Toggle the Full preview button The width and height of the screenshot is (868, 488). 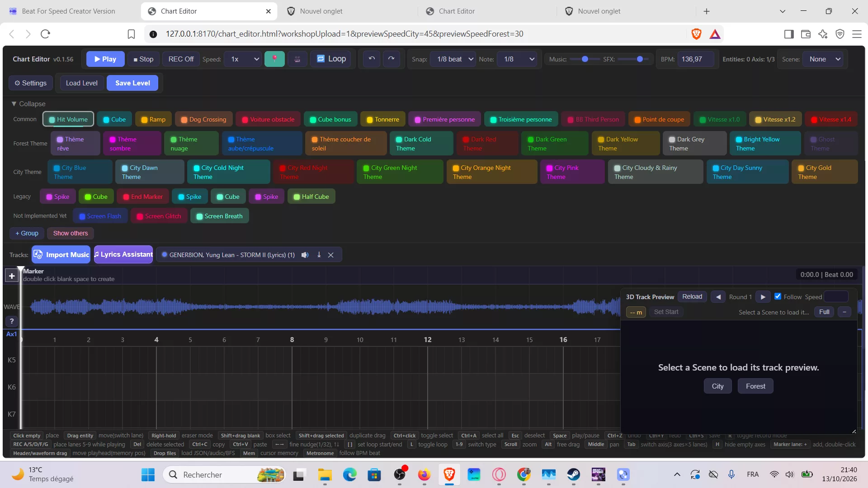824,312
